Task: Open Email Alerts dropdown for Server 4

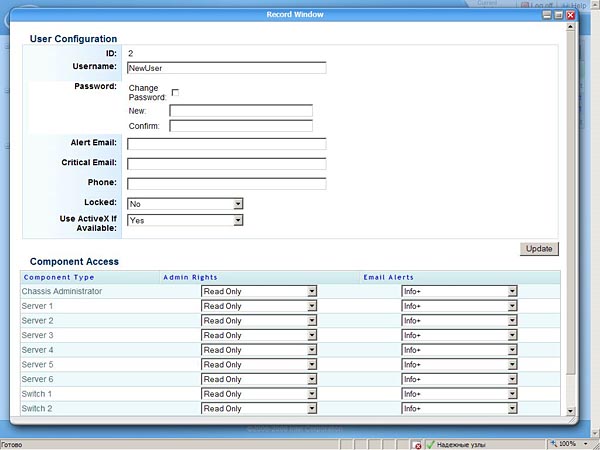Action: pos(512,350)
